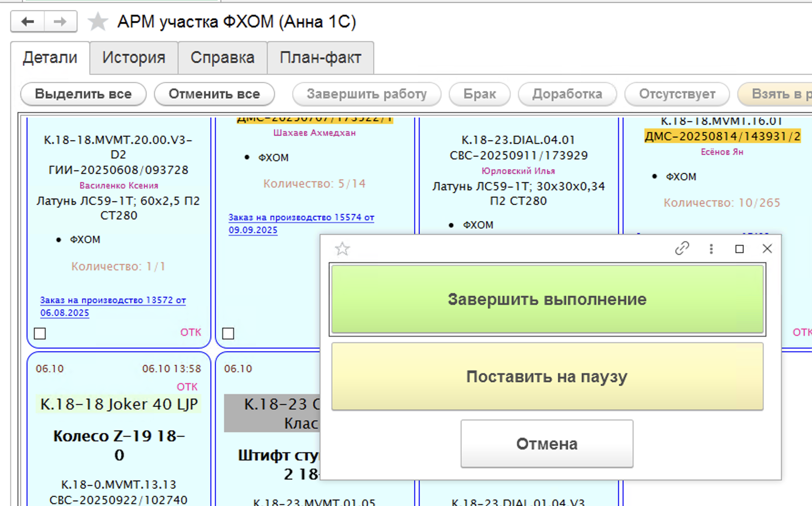Close the popup dialog with X
Viewport: 812px width, 506px height.
[x=767, y=248]
